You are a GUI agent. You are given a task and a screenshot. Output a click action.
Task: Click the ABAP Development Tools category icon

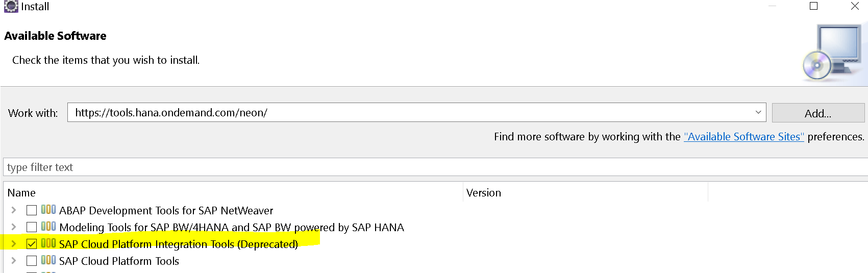click(48, 209)
